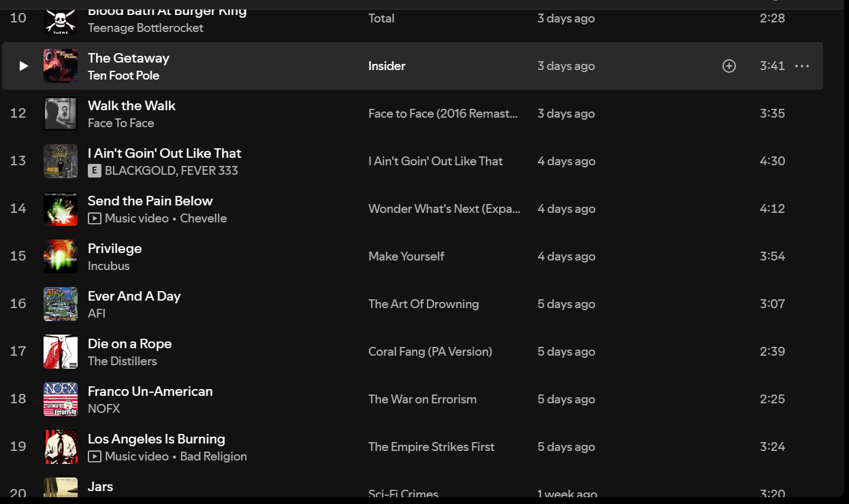Screen dimensions: 849x504
Task: Click the 2:39 duration for Die on a Rope
Action: pos(772,352)
